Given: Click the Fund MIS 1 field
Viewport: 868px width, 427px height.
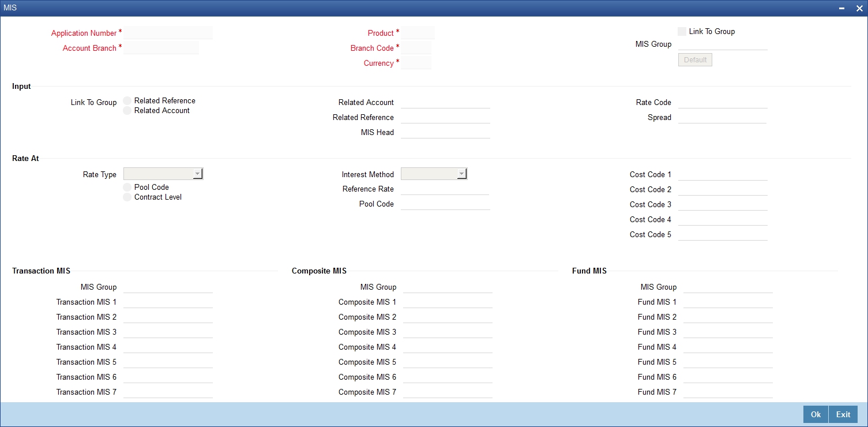Looking at the screenshot, I should point(728,302).
